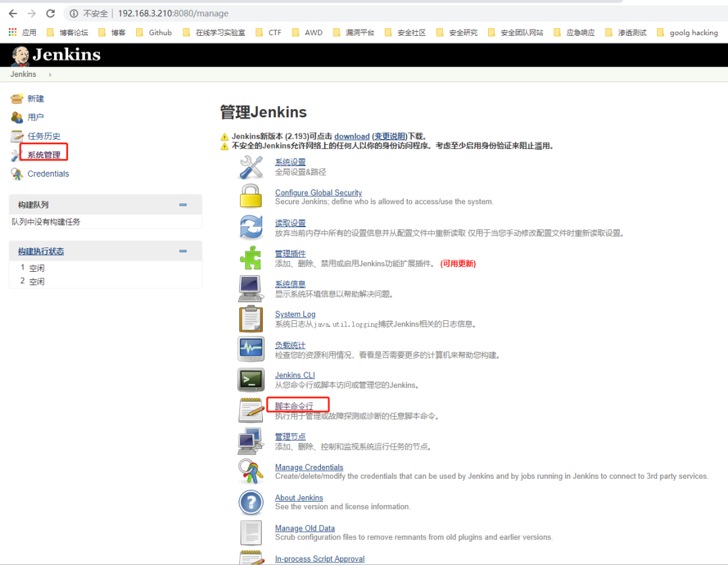This screenshot has height=565, width=728.
Task: Click the Manage Old Data document icon
Action: click(251, 533)
